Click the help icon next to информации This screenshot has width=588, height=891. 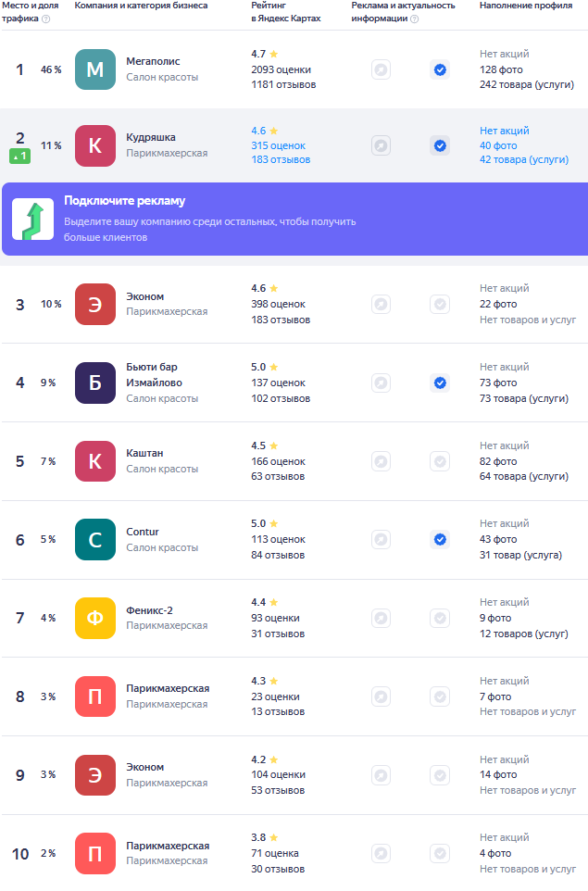point(415,19)
